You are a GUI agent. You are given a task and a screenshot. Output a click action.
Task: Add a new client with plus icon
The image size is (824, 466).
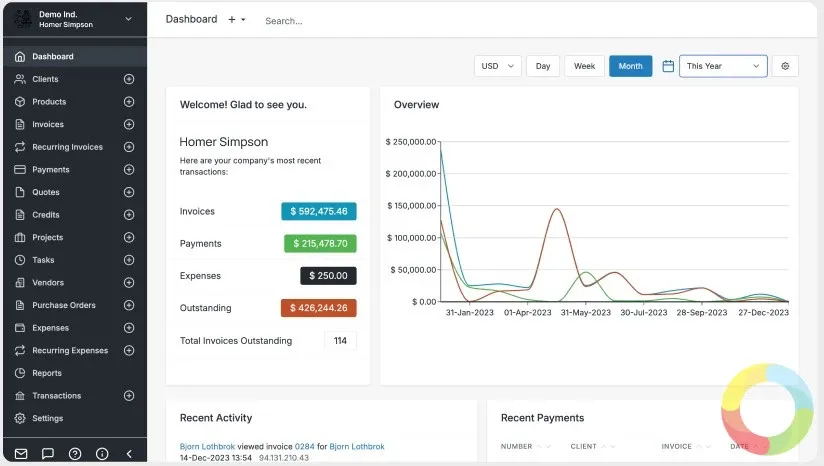(129, 79)
